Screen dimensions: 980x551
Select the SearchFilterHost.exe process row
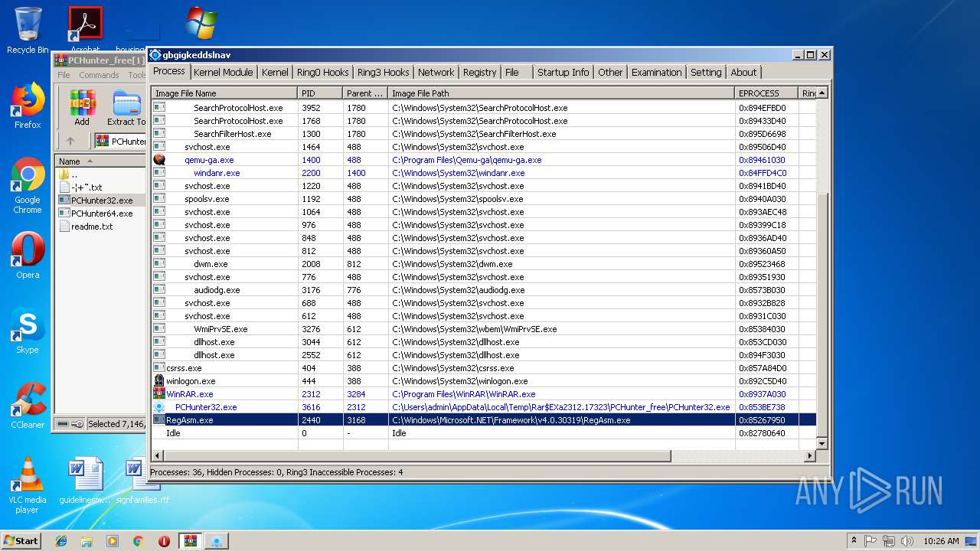click(483, 134)
